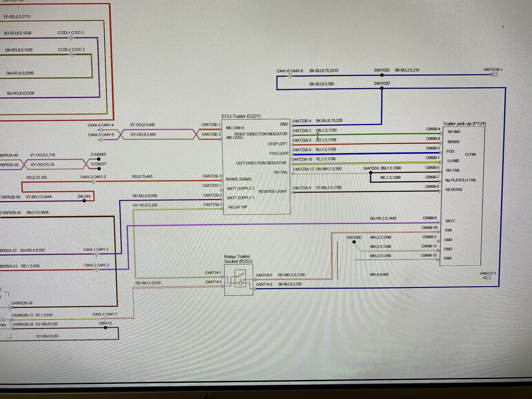Click the S4D152D splice dot
532x399 pixels.
(x=382, y=88)
